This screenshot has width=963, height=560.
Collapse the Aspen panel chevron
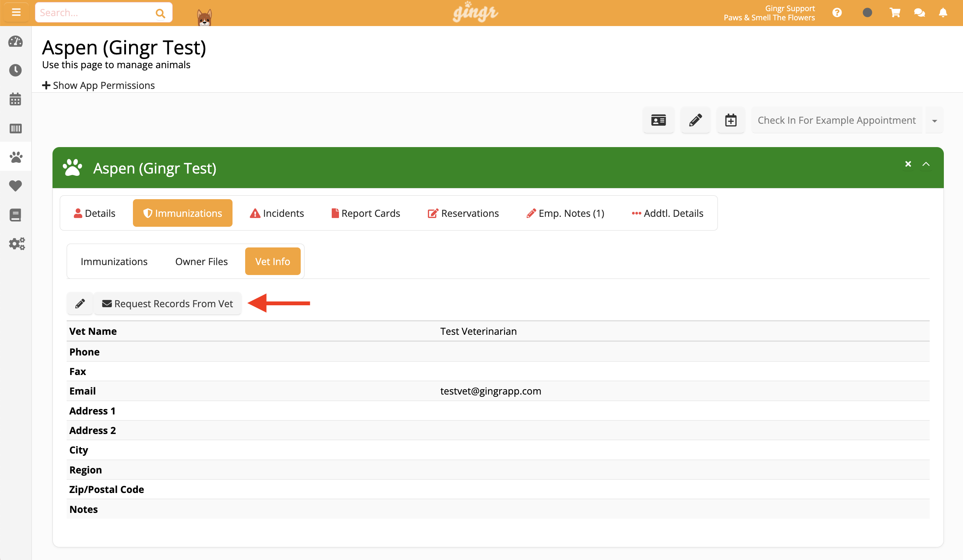pyautogui.click(x=926, y=164)
